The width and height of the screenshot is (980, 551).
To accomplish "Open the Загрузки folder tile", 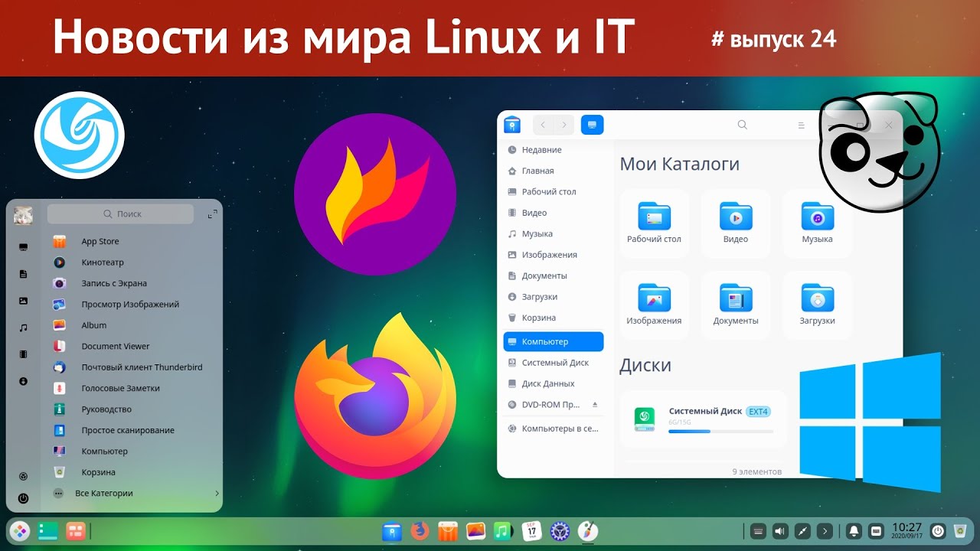I will [x=817, y=305].
